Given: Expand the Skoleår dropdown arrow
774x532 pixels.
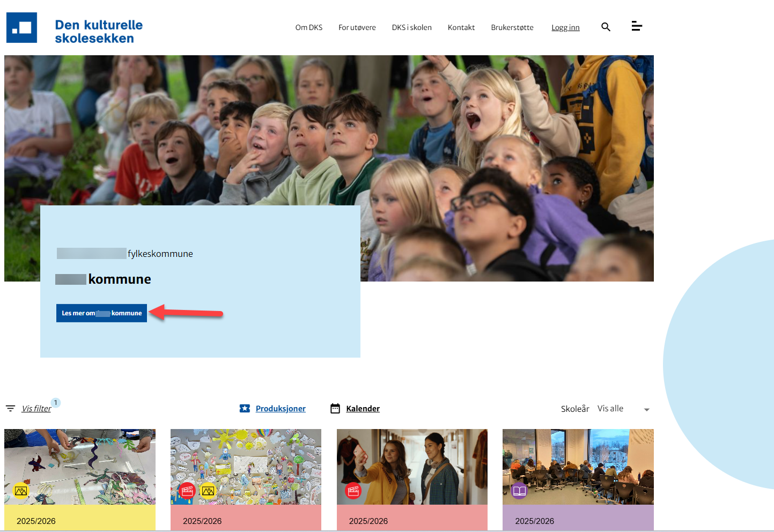Looking at the screenshot, I should [x=646, y=409].
